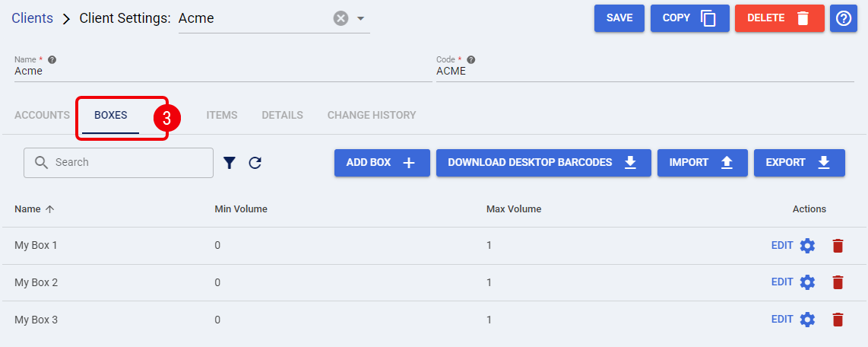Screen dimensions: 868x347
Task: Click the Max Volume column header
Action: 514,209
